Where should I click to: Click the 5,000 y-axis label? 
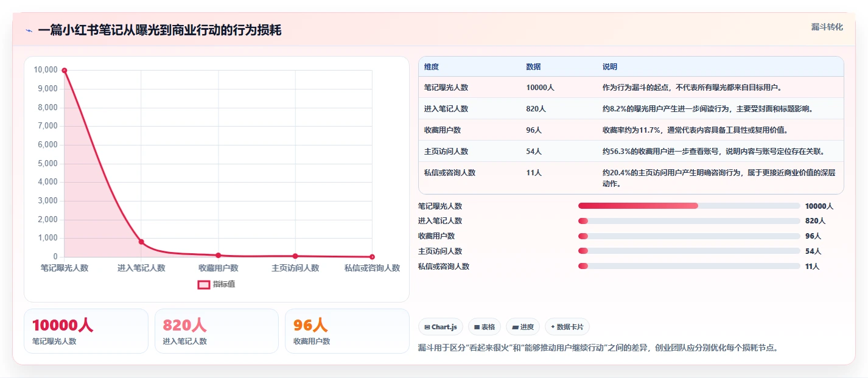(x=47, y=164)
